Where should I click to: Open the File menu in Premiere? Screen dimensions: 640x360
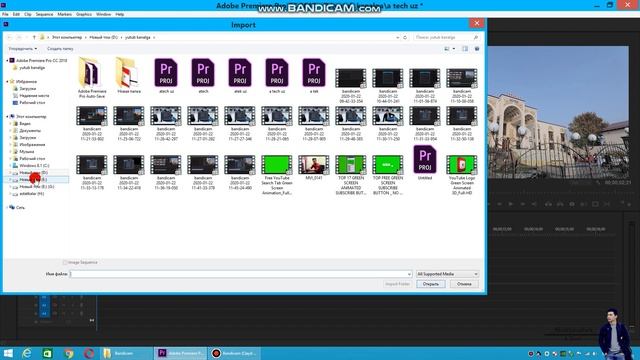(x=5, y=14)
